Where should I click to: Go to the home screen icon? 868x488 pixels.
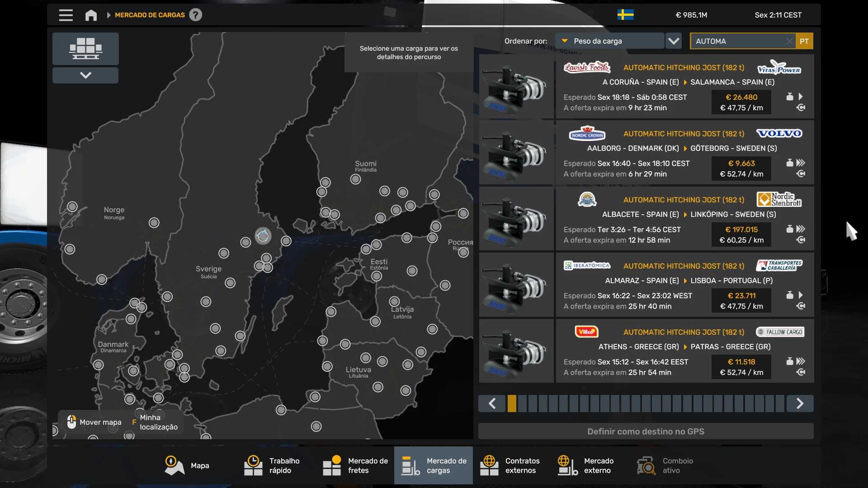point(91,15)
